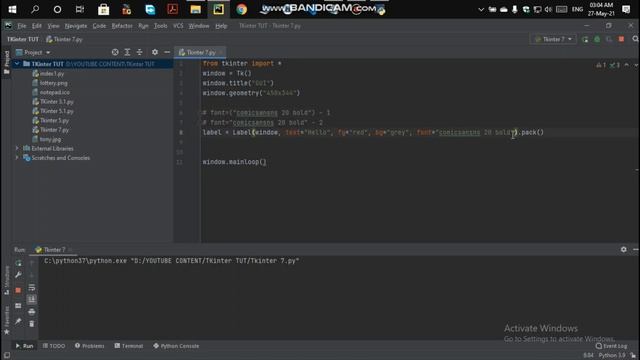Image resolution: width=640 pixels, height=360 pixels.
Task: Click the Structure vertical tab on left stripe
Action: (7, 280)
